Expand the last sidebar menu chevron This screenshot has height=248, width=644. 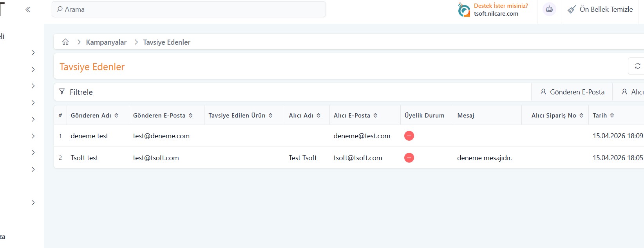pos(33,203)
